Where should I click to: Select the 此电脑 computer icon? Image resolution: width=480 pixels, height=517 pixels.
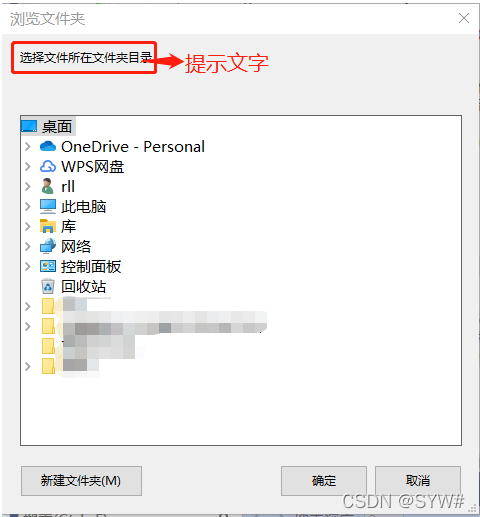point(48,206)
